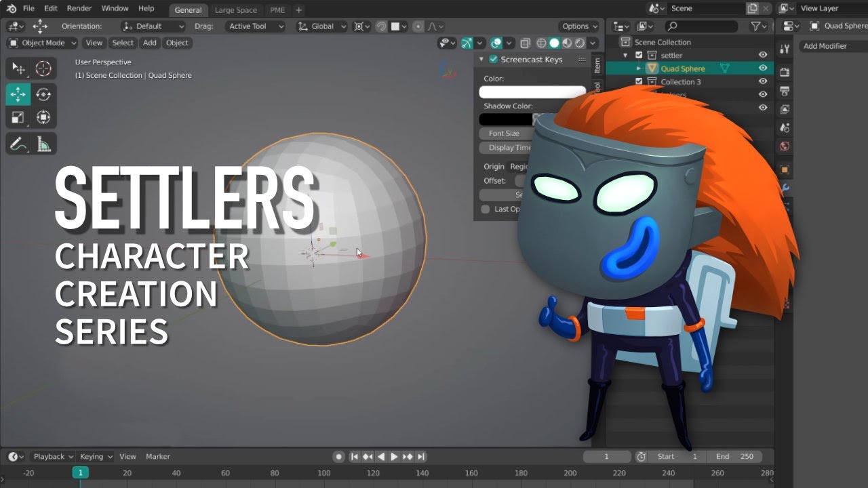Select the Select Box tool

[x=18, y=68]
